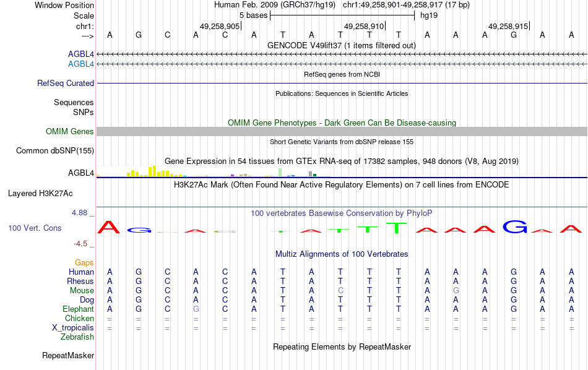Click the Sequences track label
The width and height of the screenshot is (588, 370).
[x=74, y=102]
